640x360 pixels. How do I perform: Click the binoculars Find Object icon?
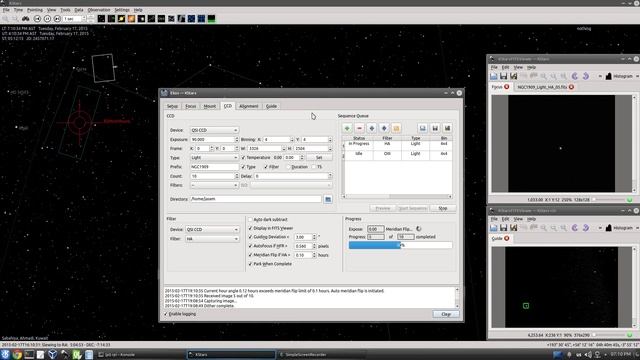26,19
